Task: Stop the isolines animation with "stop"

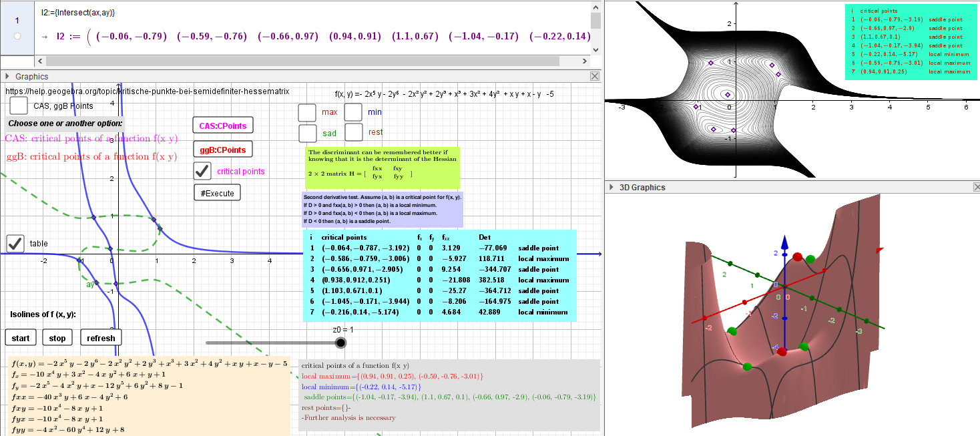Action: pyautogui.click(x=57, y=337)
